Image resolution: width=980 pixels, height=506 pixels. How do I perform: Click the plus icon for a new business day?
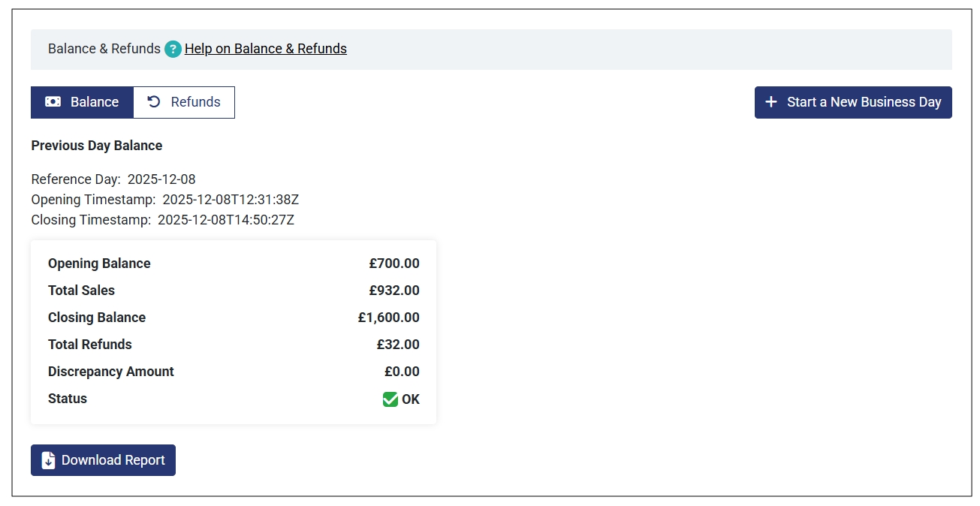coord(770,102)
